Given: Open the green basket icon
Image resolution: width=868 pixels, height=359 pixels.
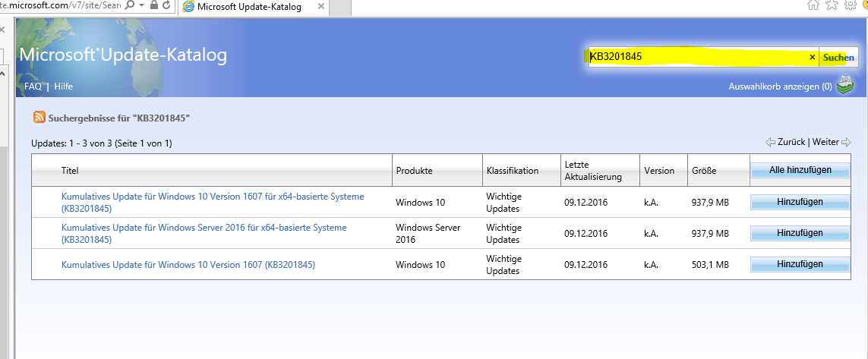Looking at the screenshot, I should (844, 86).
